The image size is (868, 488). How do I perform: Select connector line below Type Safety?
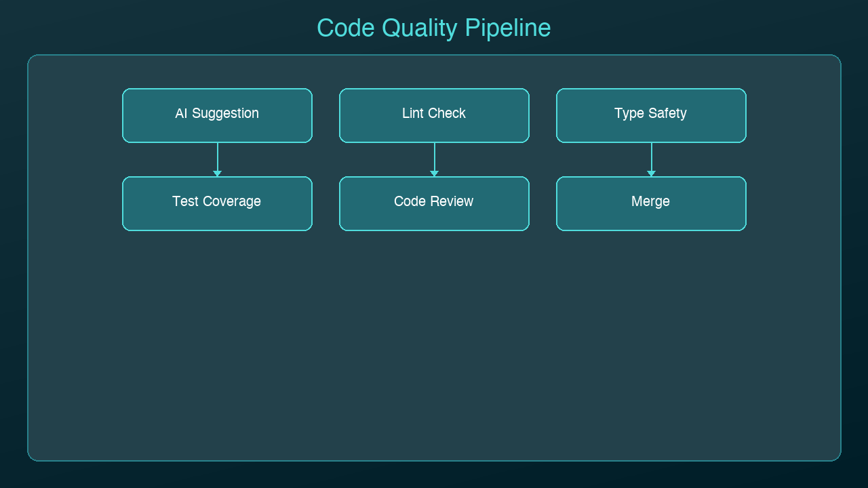pos(651,156)
